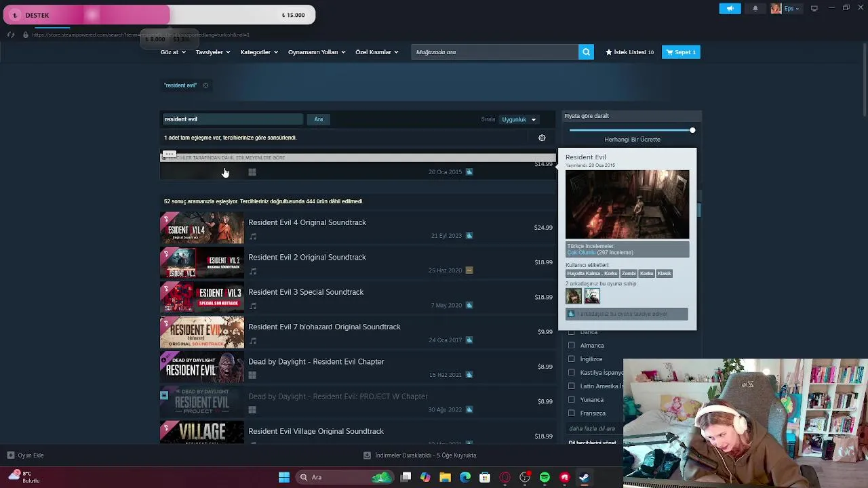Open Microsoft Store from the taskbar
868x488 pixels.
tap(485, 477)
